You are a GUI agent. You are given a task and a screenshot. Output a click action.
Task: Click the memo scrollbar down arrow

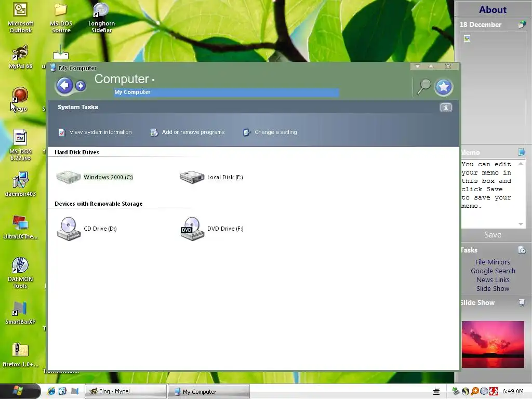click(521, 224)
